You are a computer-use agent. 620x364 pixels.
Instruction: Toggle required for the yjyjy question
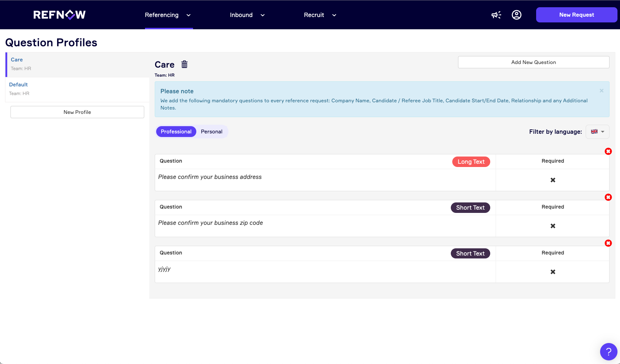pos(552,272)
